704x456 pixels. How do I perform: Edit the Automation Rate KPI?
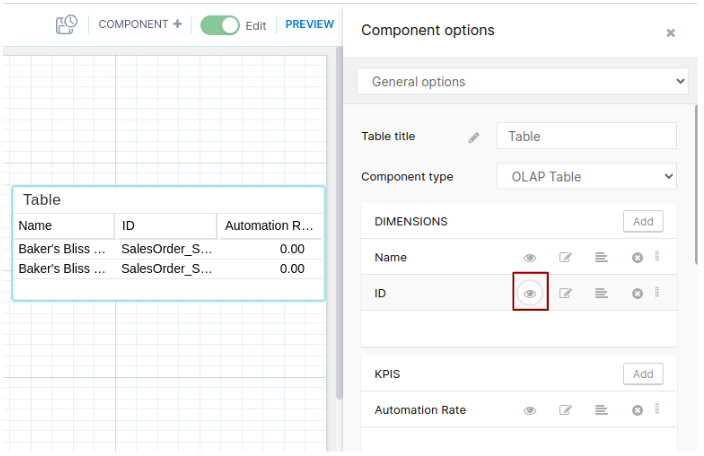566,410
